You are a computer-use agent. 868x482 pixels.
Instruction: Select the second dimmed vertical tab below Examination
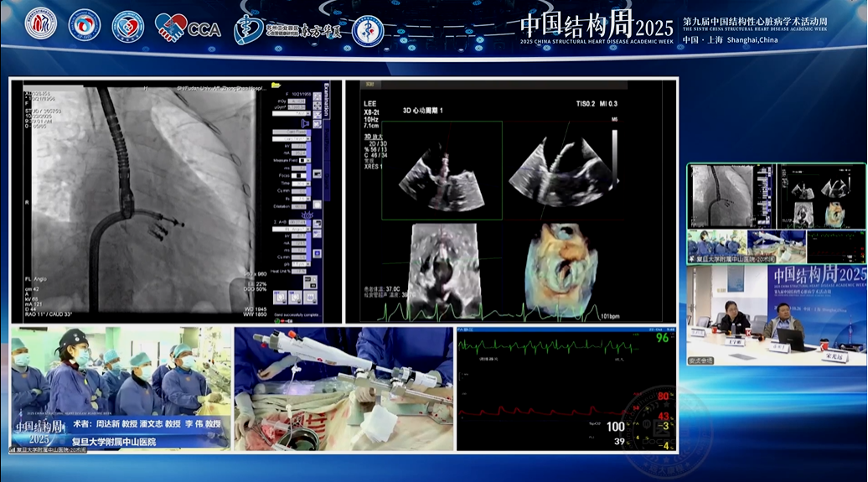point(327,181)
